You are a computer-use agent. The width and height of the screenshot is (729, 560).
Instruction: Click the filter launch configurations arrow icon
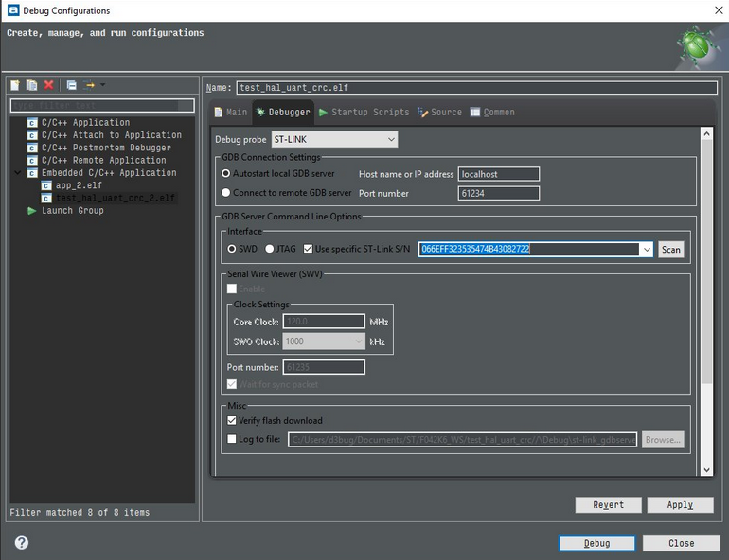tap(91, 85)
